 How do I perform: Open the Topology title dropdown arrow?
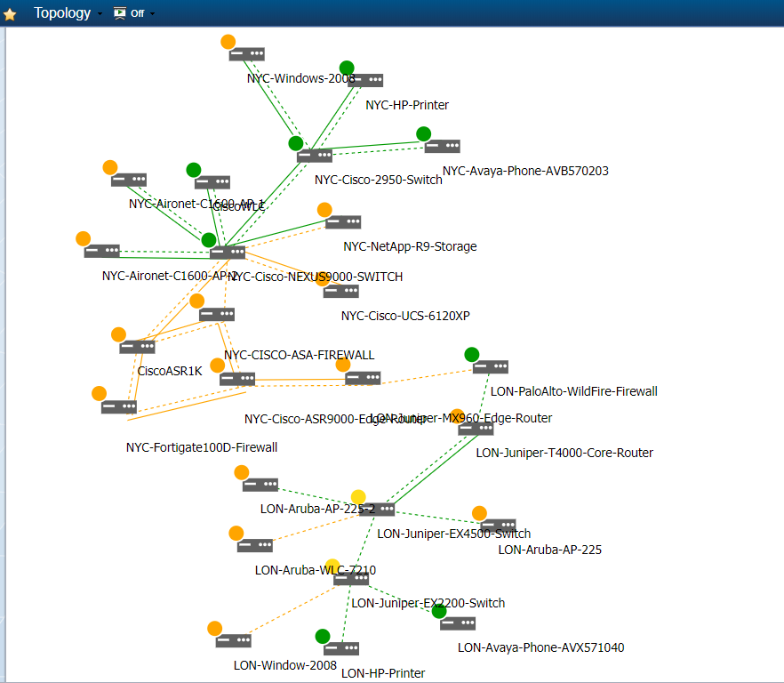tap(100, 14)
